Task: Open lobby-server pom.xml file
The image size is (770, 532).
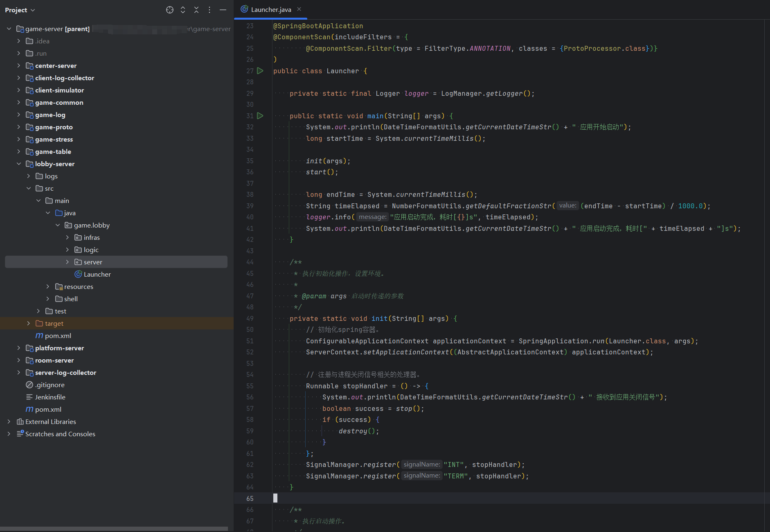Action: (x=58, y=336)
